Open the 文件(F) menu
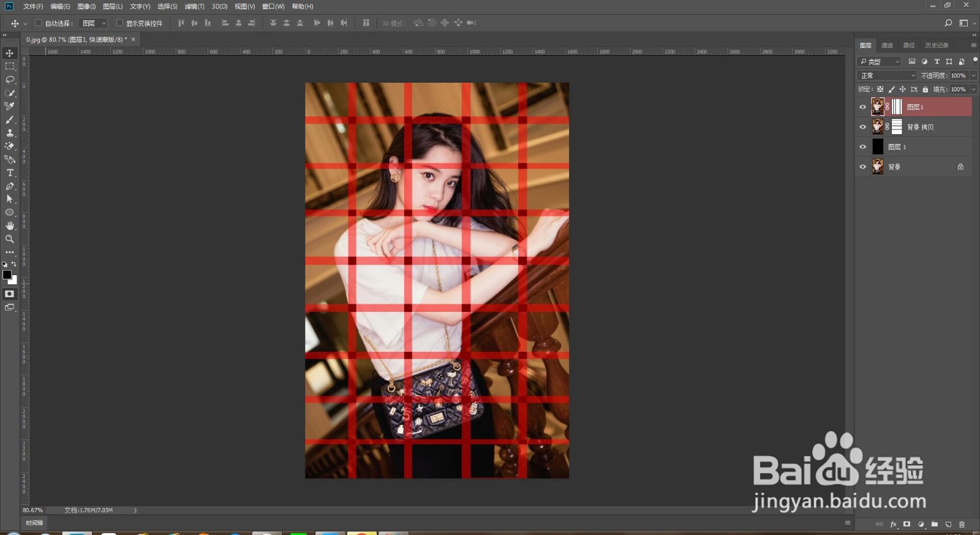 pos(33,6)
